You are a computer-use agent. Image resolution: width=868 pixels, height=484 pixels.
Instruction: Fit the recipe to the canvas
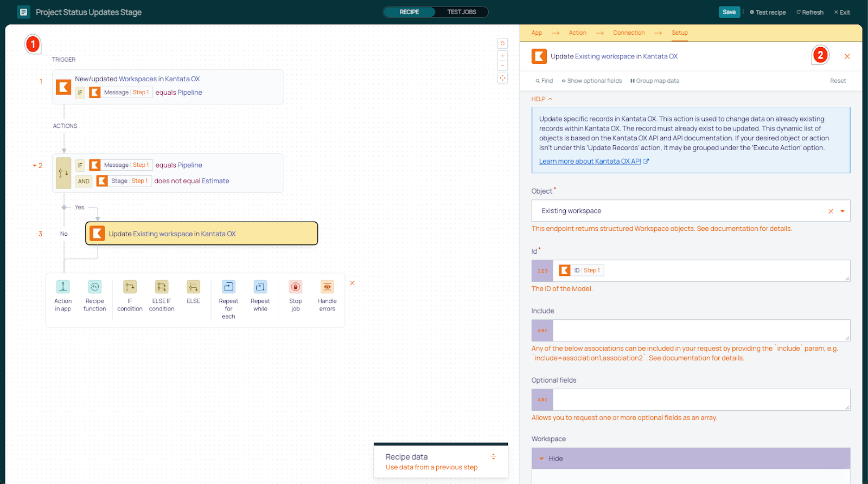(502, 78)
